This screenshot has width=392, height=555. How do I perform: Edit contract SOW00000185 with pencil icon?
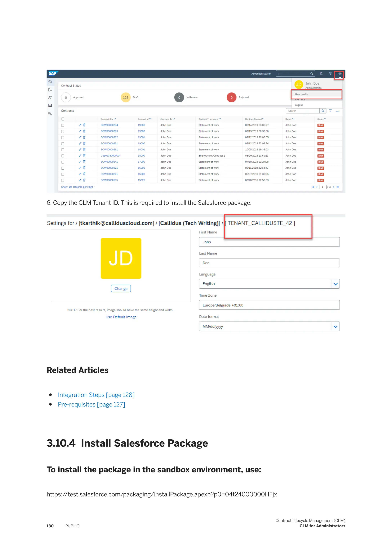coord(80,180)
